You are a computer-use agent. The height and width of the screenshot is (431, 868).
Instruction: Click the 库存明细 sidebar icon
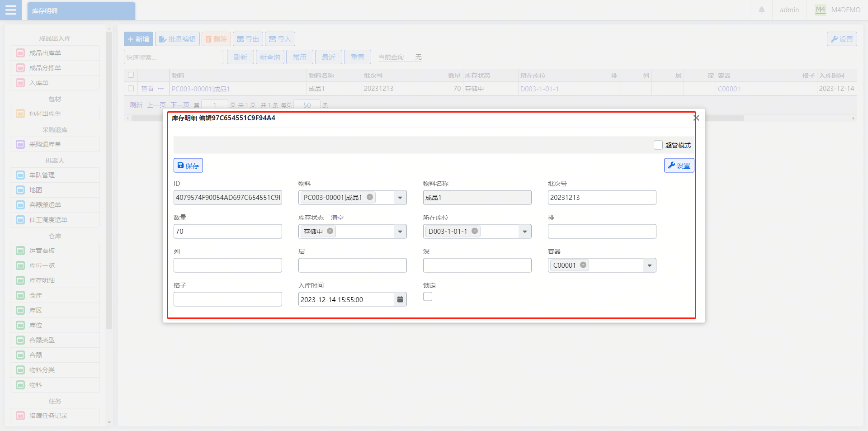pyautogui.click(x=20, y=280)
